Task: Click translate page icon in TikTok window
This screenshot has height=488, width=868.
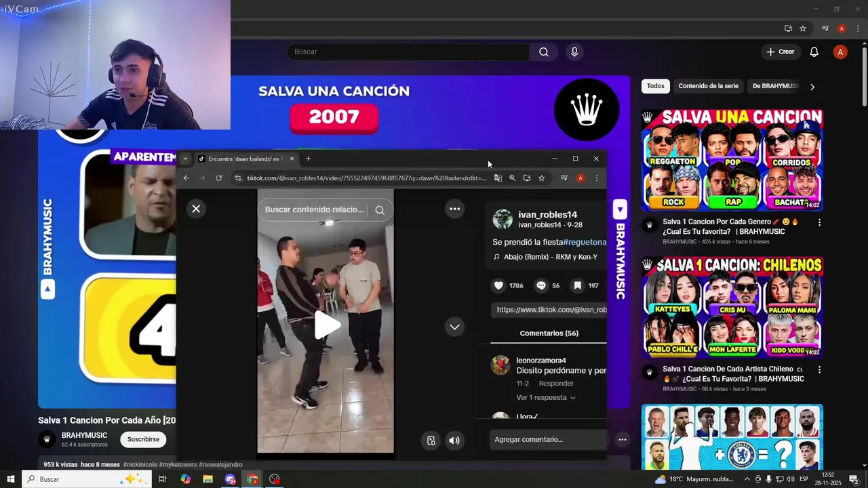Action: [498, 178]
